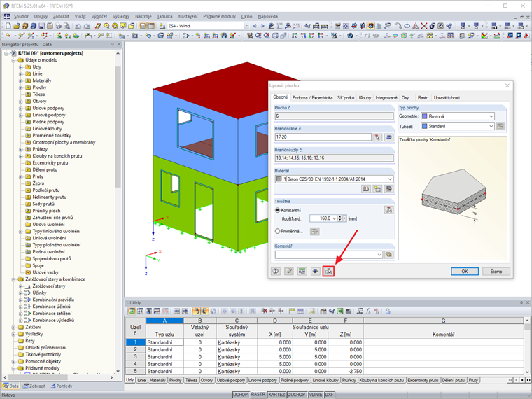Click the reverse boundary lines icon

(388, 137)
